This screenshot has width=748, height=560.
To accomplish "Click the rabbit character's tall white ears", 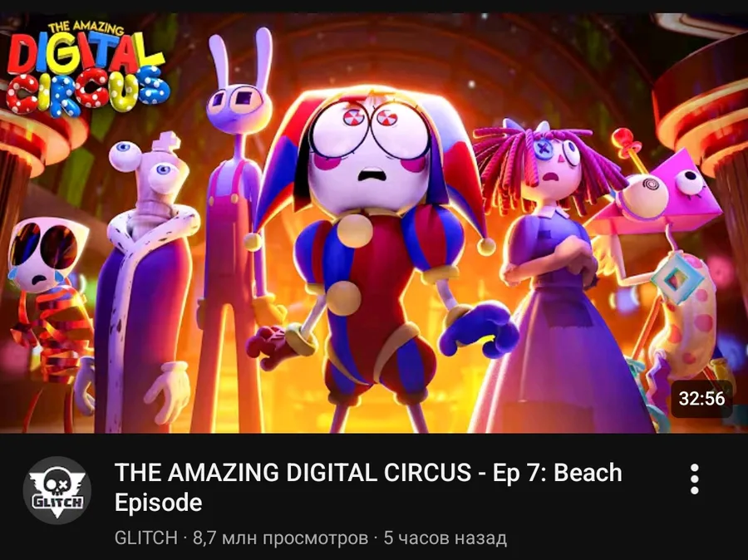I will [241, 58].
